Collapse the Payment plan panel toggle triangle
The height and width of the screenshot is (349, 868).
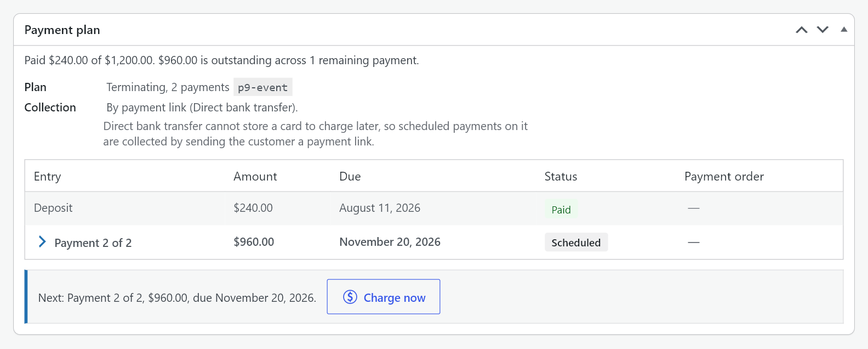844,30
